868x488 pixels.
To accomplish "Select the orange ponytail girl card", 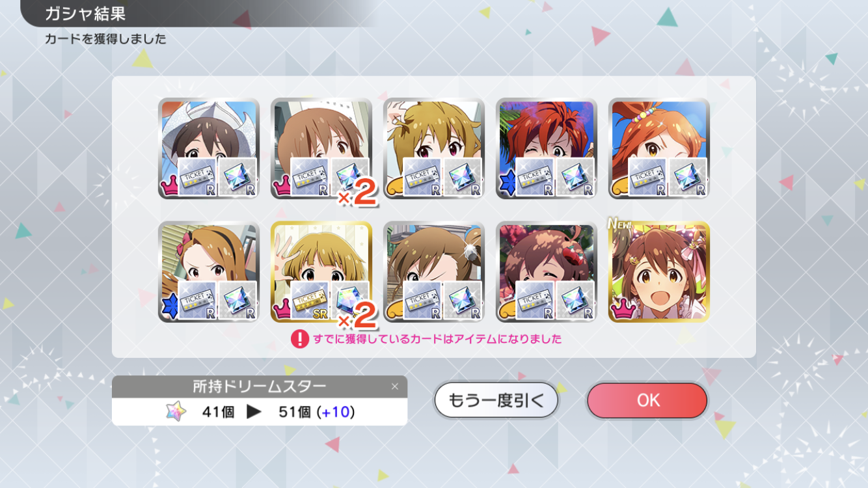I will (x=658, y=148).
